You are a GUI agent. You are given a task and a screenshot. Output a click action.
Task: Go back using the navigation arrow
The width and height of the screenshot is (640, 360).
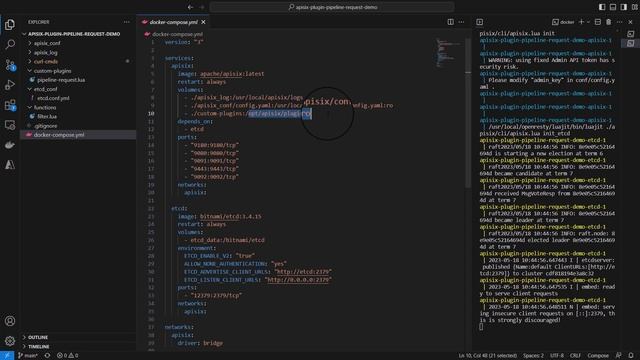coord(190,7)
